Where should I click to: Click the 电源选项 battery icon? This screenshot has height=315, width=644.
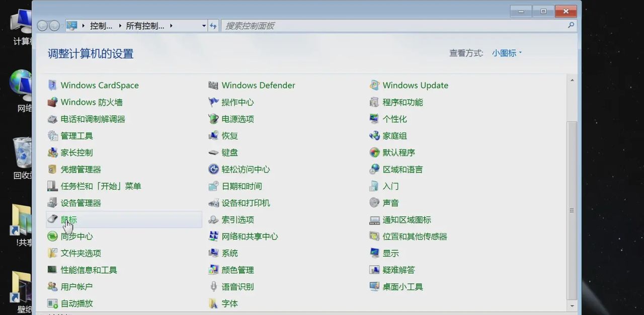tap(213, 119)
